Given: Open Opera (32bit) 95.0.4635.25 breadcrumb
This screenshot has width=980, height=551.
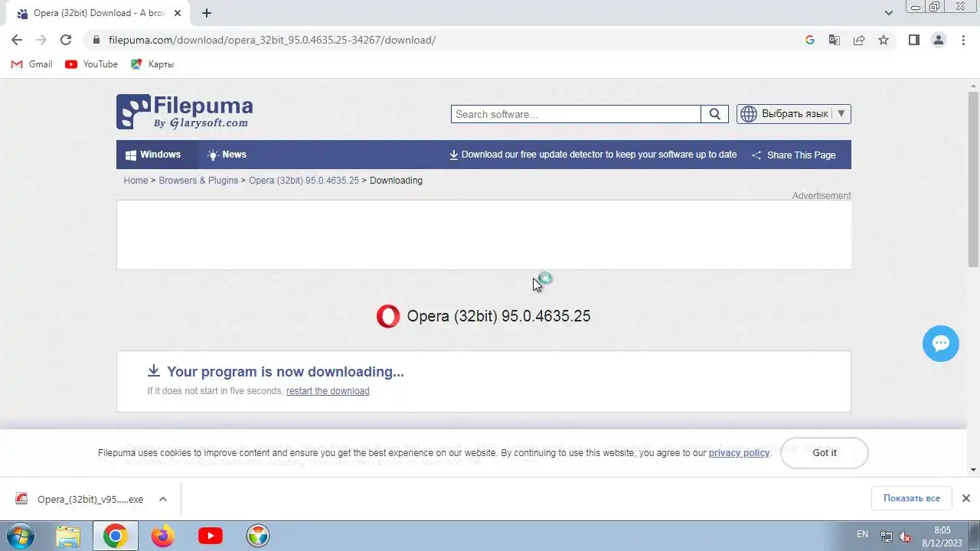Looking at the screenshot, I should (304, 181).
